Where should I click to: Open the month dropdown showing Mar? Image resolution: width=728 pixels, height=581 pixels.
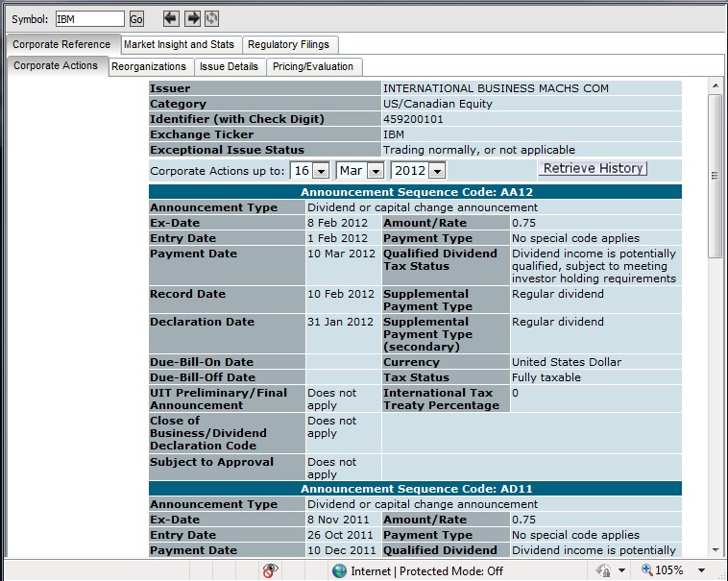[x=376, y=171]
